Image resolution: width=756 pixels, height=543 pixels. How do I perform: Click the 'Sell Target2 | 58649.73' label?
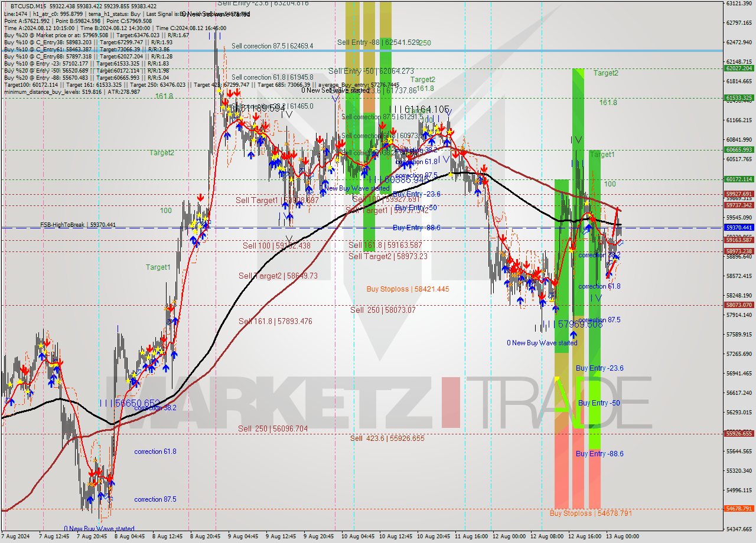pos(279,276)
